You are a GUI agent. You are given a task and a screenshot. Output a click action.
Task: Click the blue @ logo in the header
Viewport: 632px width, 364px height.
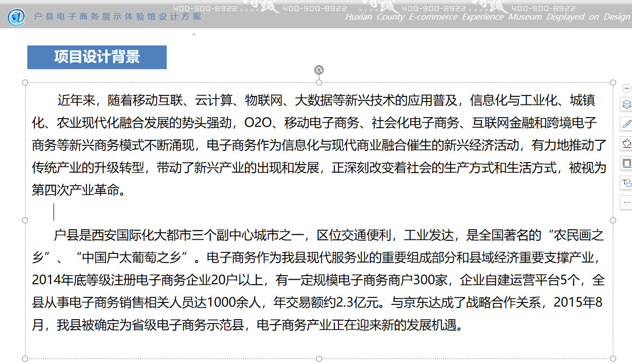16,17
